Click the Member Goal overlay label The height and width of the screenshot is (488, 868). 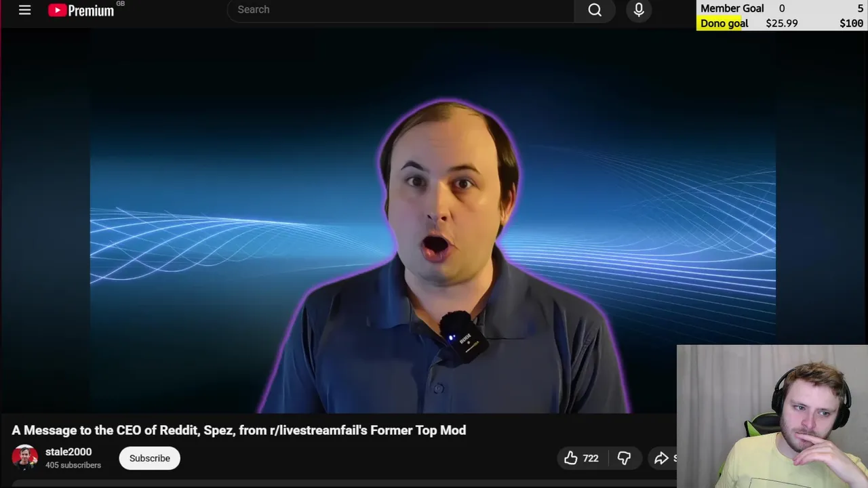click(732, 8)
